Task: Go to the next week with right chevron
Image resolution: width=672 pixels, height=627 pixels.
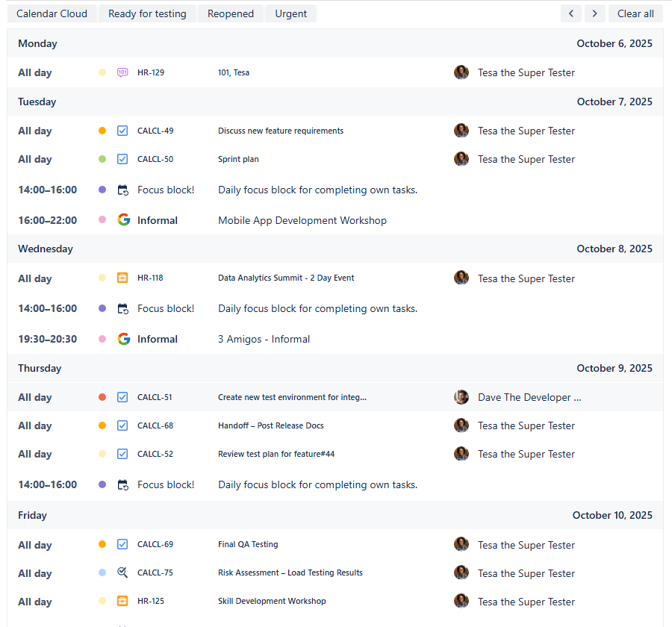Action: (x=595, y=13)
